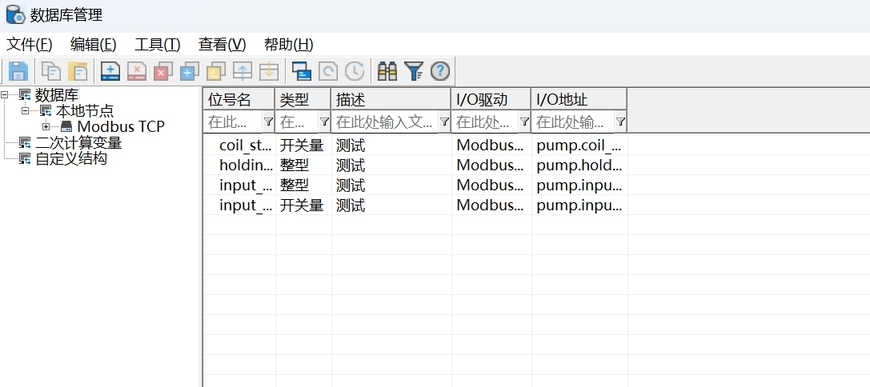Click Modbus... driver in holdin row
Viewport: 870px width, 387px height.
tap(490, 165)
